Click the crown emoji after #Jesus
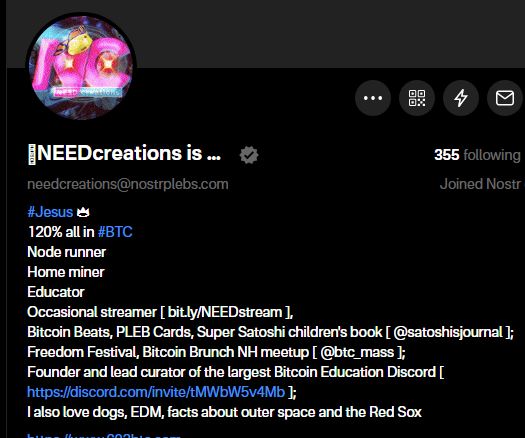This screenshot has height=438, width=525. pyautogui.click(x=83, y=212)
